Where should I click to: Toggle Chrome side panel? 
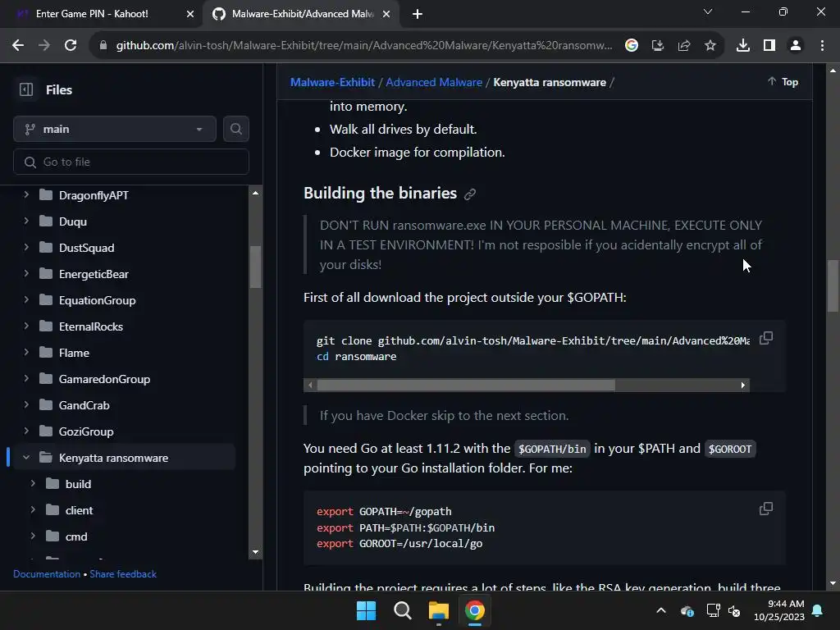click(769, 46)
